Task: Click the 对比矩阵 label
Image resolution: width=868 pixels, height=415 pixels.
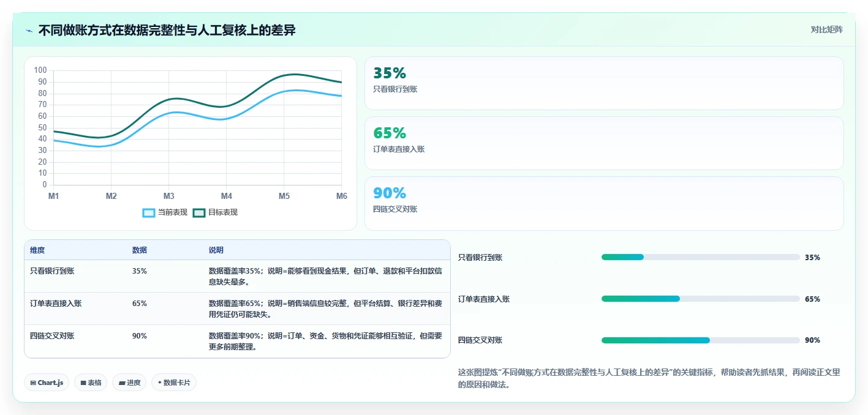Action: pyautogui.click(x=826, y=29)
